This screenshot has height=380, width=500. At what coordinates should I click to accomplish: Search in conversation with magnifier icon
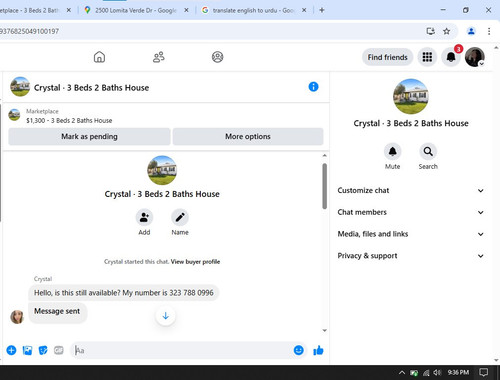click(x=428, y=152)
